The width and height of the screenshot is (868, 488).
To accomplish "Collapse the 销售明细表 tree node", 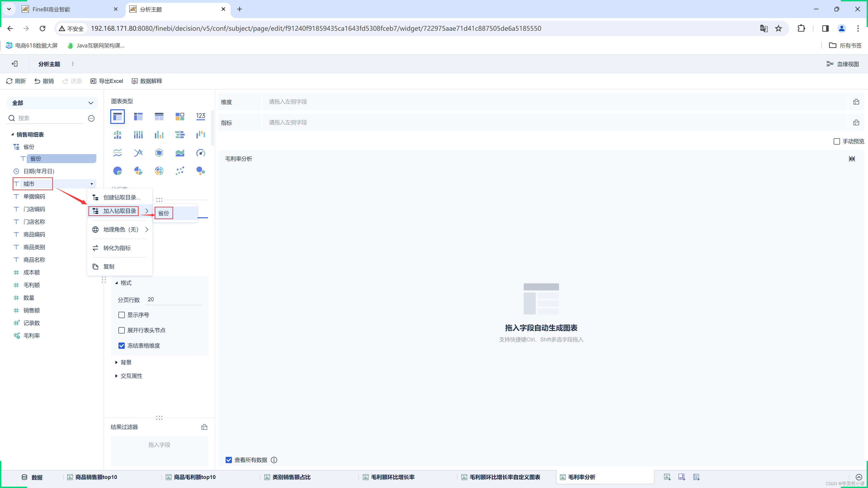I will (x=12, y=134).
